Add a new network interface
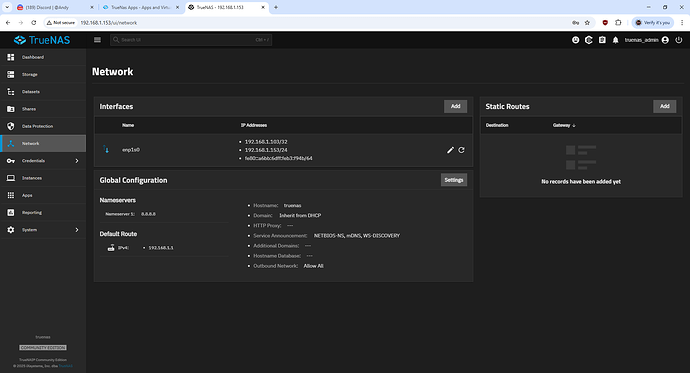This screenshot has height=373, width=690. [x=455, y=106]
